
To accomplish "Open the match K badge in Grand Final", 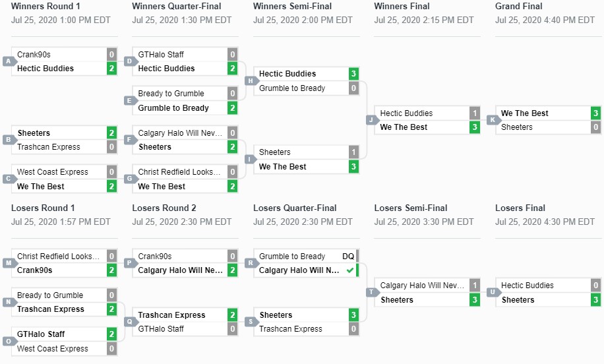I will [x=493, y=120].
